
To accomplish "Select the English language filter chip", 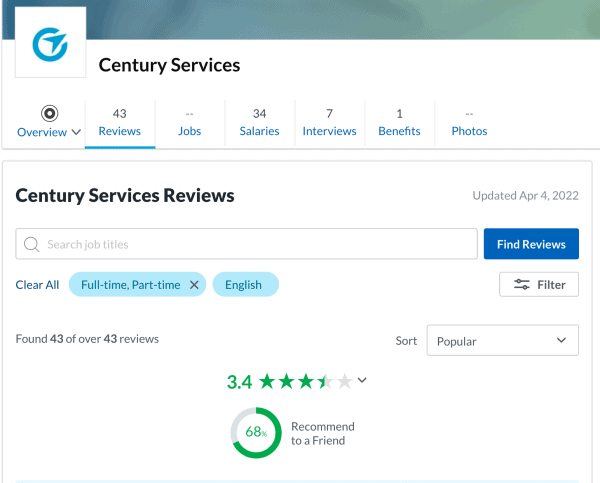I will (244, 285).
